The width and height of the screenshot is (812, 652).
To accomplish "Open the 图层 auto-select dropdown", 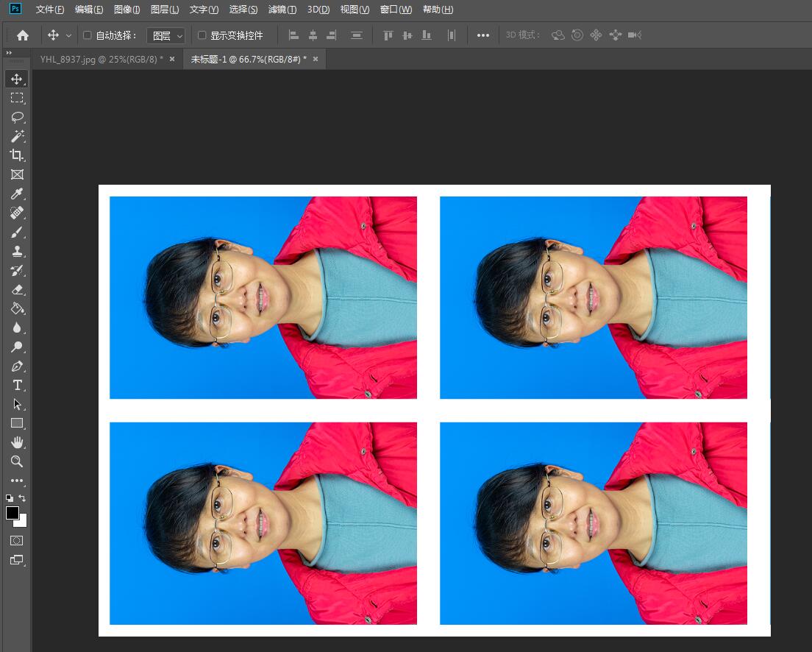I will pos(166,35).
